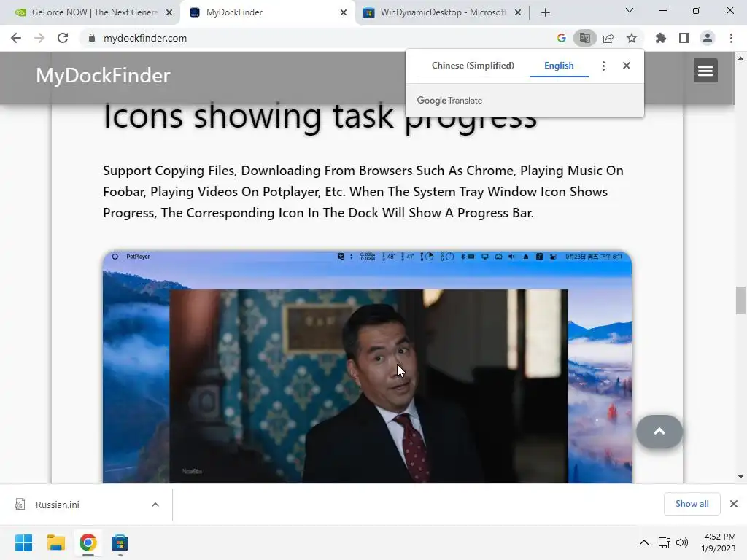This screenshot has height=560, width=747.
Task: Click the PotPlayer screenshot image
Action: 368,367
